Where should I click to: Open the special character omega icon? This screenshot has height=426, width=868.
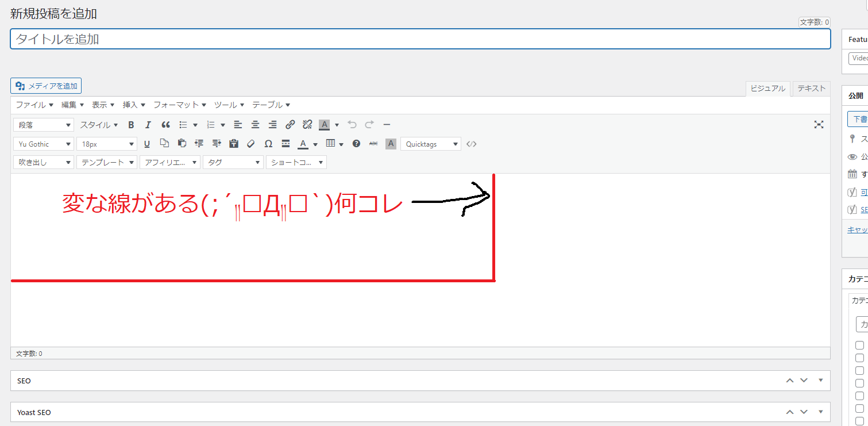[268, 144]
